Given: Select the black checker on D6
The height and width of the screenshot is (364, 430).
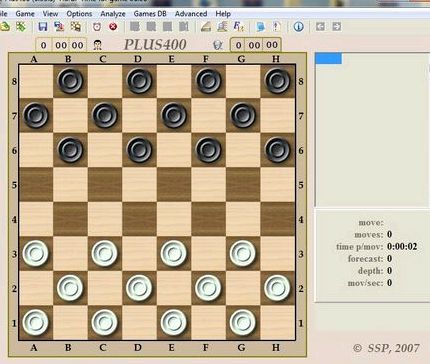Looking at the screenshot, I should pos(139,150).
